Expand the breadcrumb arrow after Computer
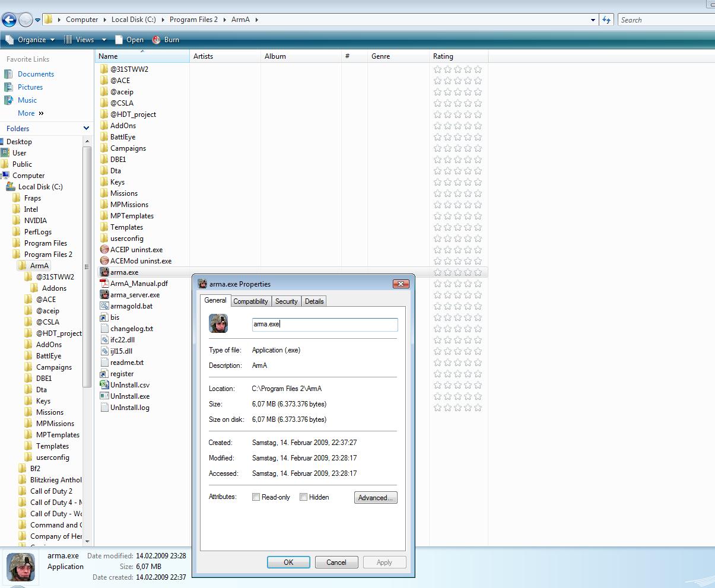 click(x=105, y=20)
